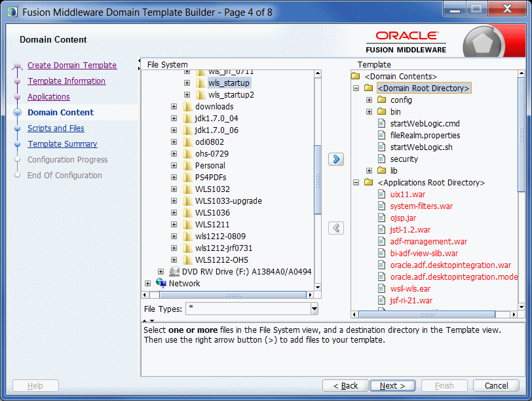This screenshot has width=532, height=401.
Task: Click the Cancel button
Action: click(x=496, y=386)
